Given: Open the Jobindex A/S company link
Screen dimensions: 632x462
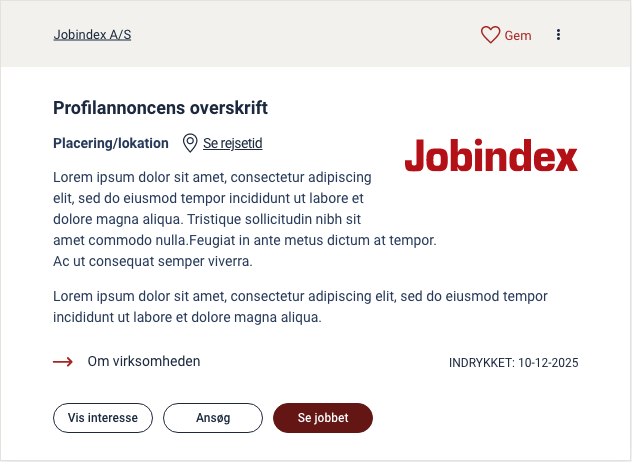Looking at the screenshot, I should [x=92, y=35].
